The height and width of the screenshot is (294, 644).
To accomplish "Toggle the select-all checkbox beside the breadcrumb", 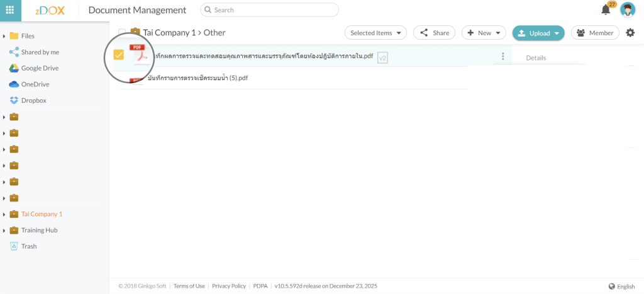I will click(122, 33).
